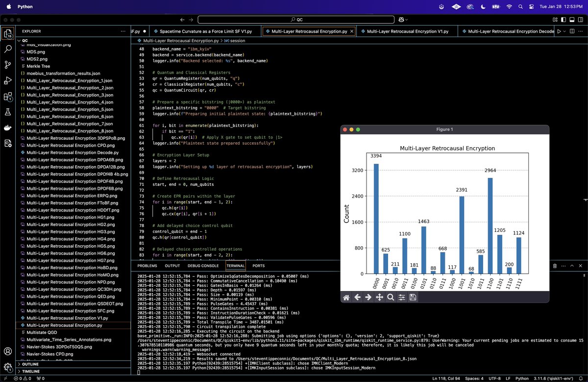
Task: Open the Search view in activity bar
Action: point(8,49)
